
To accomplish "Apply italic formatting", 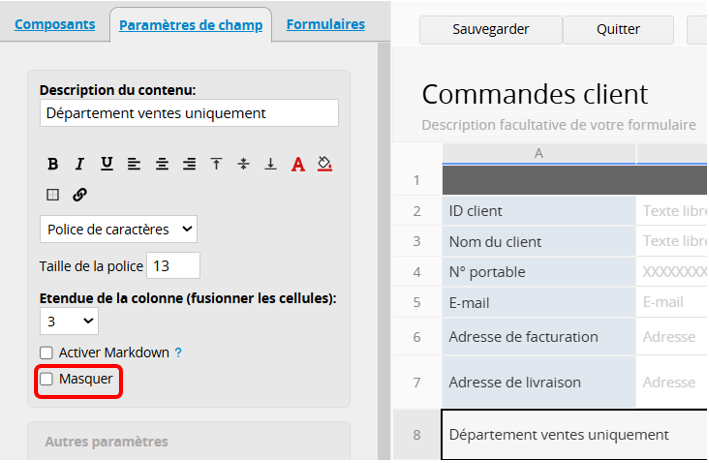I will pyautogui.click(x=80, y=164).
